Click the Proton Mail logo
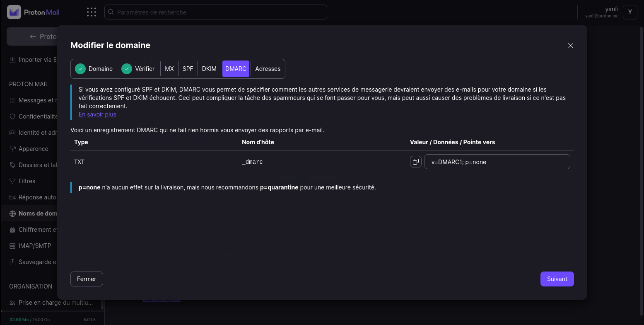The image size is (644, 325). (34, 12)
